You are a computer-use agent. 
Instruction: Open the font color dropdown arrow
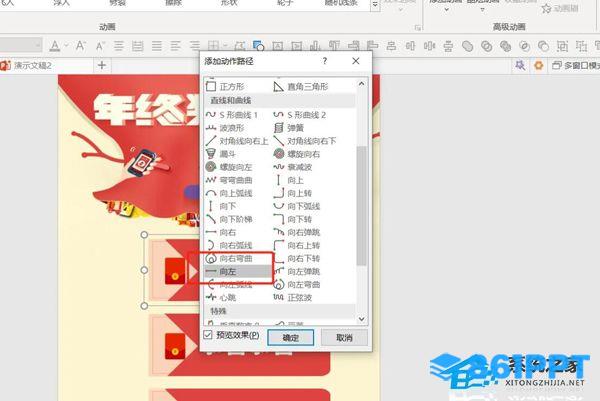point(66,46)
